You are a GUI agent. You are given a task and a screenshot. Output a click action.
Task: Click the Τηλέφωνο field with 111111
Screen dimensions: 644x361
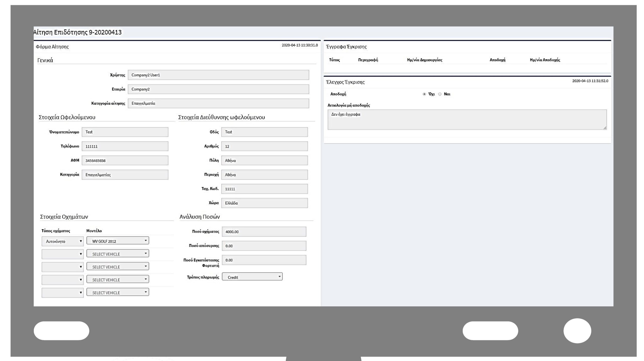coord(125,146)
